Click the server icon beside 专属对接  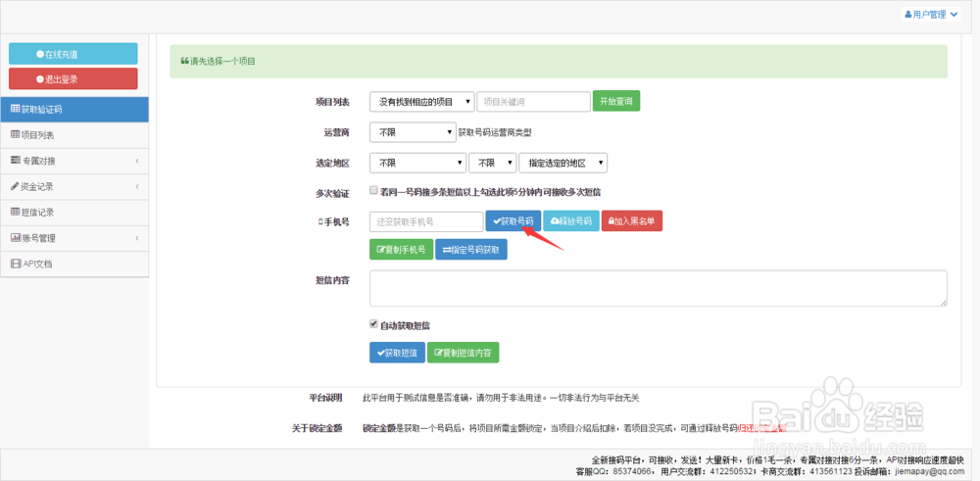tap(15, 162)
